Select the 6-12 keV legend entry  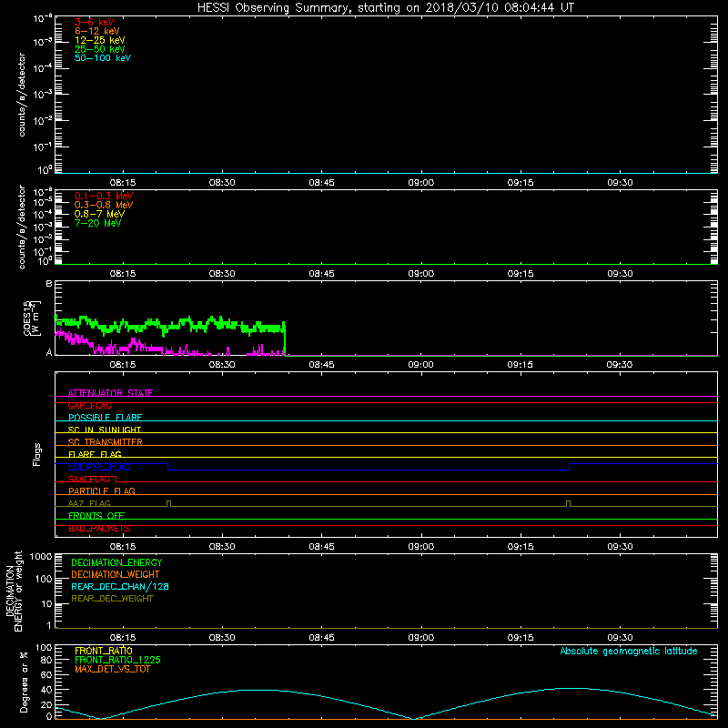point(97,31)
